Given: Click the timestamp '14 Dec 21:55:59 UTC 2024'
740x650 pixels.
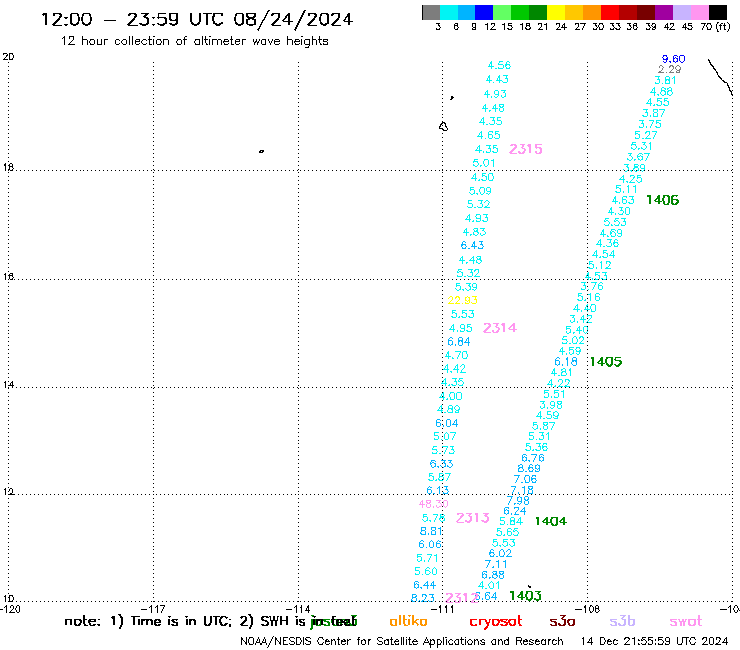Looking at the screenshot, I should [655, 641].
